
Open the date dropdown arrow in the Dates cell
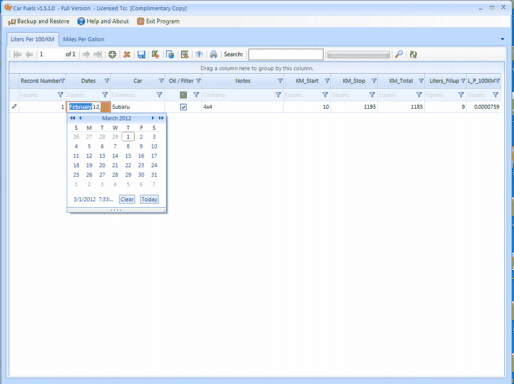click(x=105, y=107)
